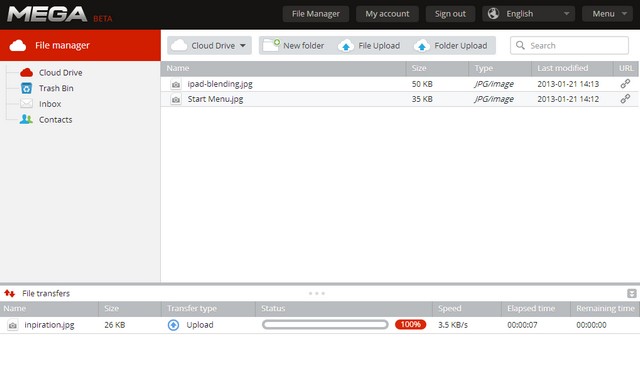This screenshot has width=640, height=378.
Task: Click the Trash Bin recycle icon
Action: 27,88
